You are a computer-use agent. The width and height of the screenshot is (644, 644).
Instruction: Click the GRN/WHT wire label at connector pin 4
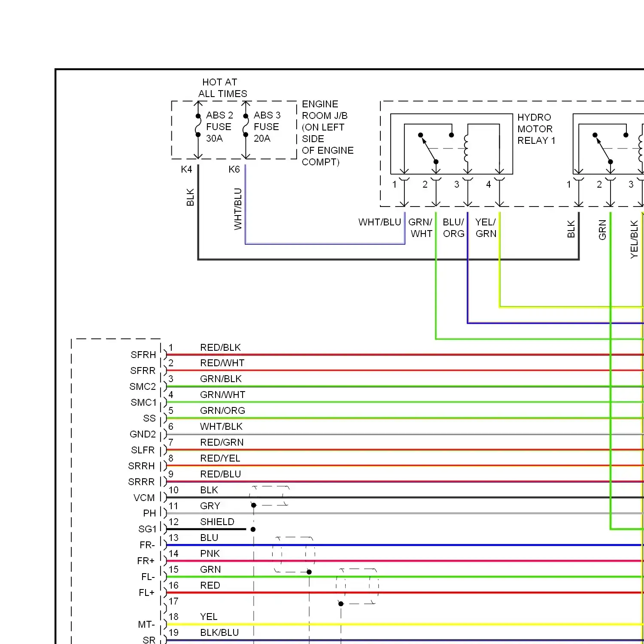click(222, 395)
